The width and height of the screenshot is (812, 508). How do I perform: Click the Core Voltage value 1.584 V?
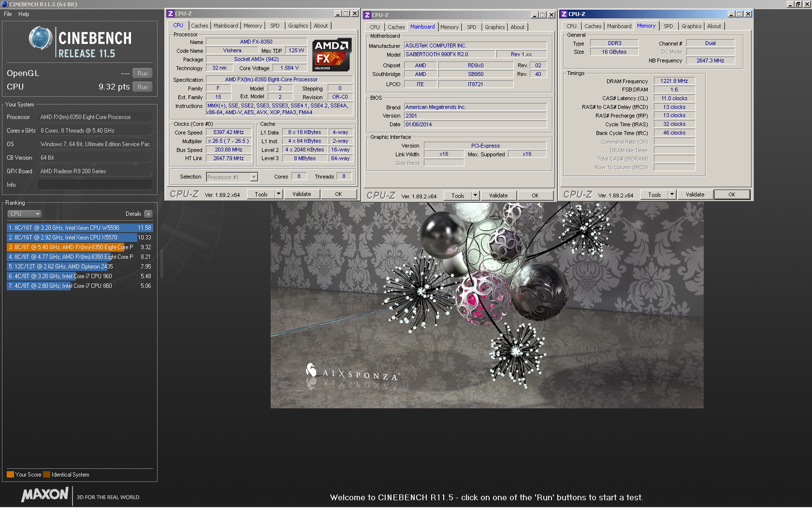coord(290,68)
